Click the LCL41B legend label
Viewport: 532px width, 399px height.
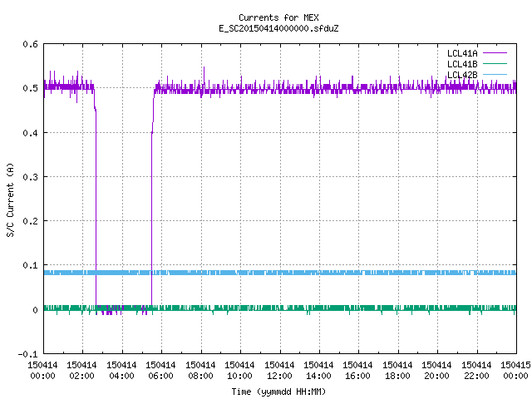pos(462,64)
